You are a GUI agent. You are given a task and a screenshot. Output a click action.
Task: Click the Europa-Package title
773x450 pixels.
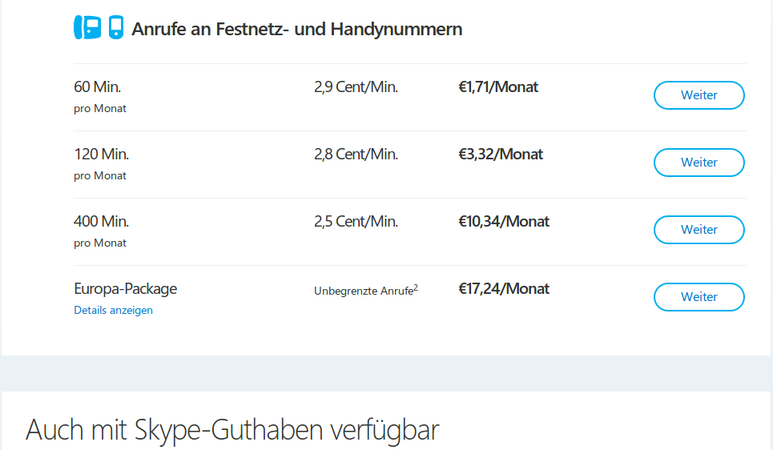125,289
